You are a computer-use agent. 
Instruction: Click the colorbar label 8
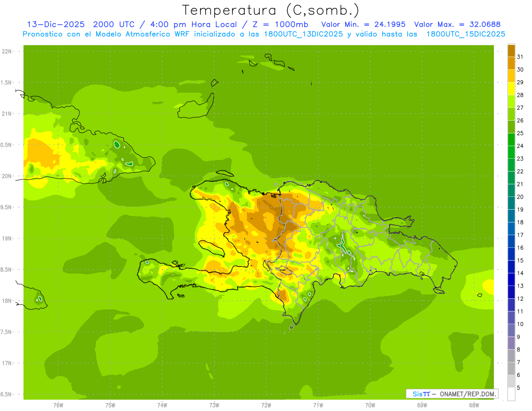519,349
